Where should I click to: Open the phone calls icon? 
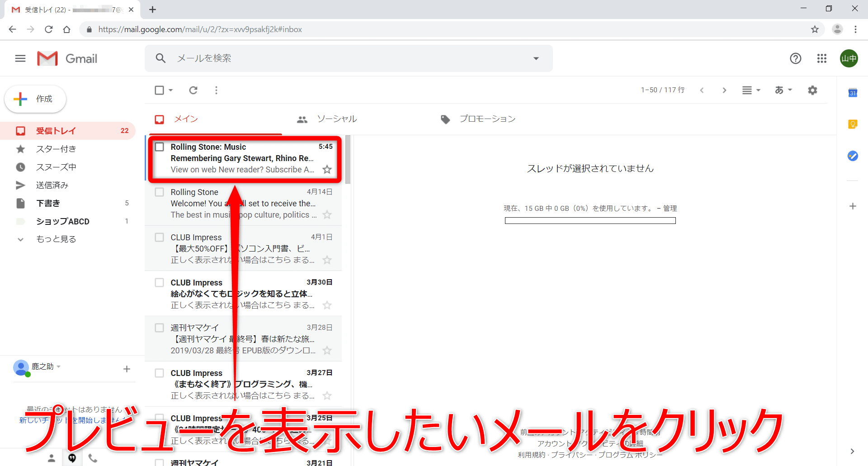click(x=93, y=458)
